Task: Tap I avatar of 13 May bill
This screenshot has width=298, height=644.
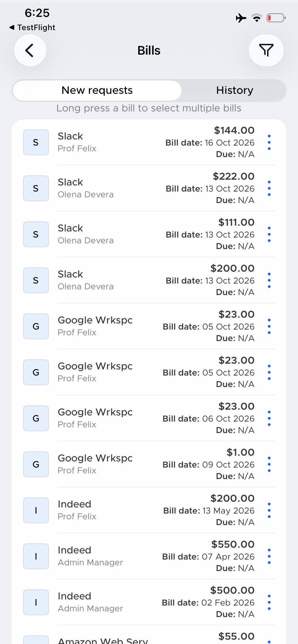Action: 36,510
